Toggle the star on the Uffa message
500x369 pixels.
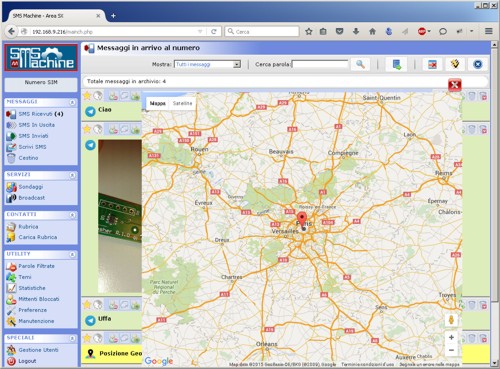87,304
